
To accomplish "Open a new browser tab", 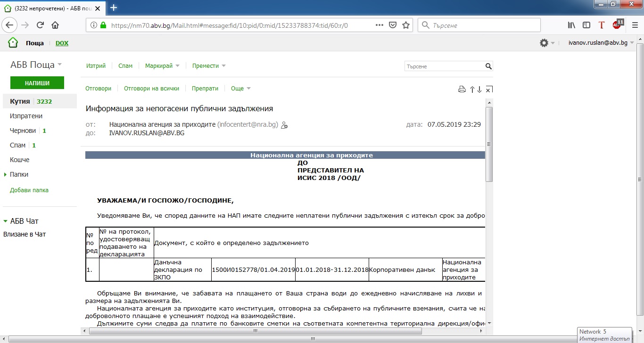I will click(114, 7).
